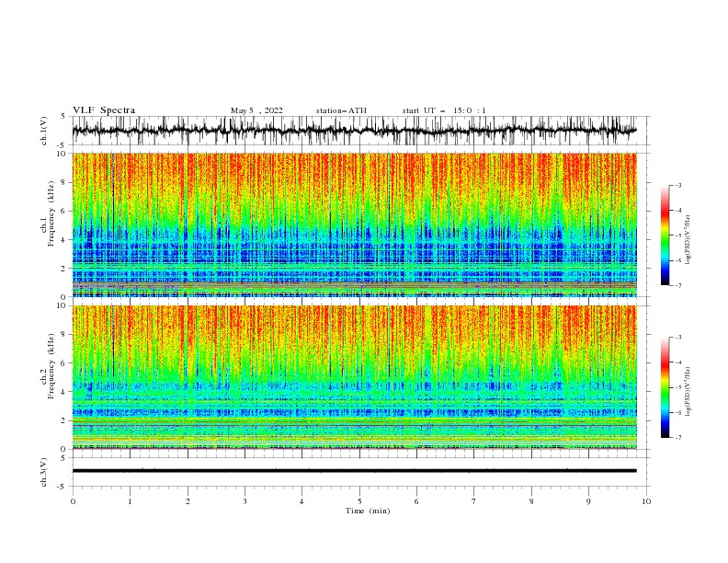
Task: Click the "ch.3(V)" waveform axis label
Action: tap(44, 472)
